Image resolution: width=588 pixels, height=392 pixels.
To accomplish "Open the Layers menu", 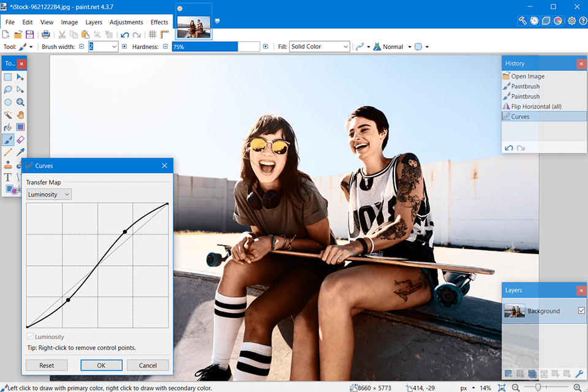I will click(94, 22).
